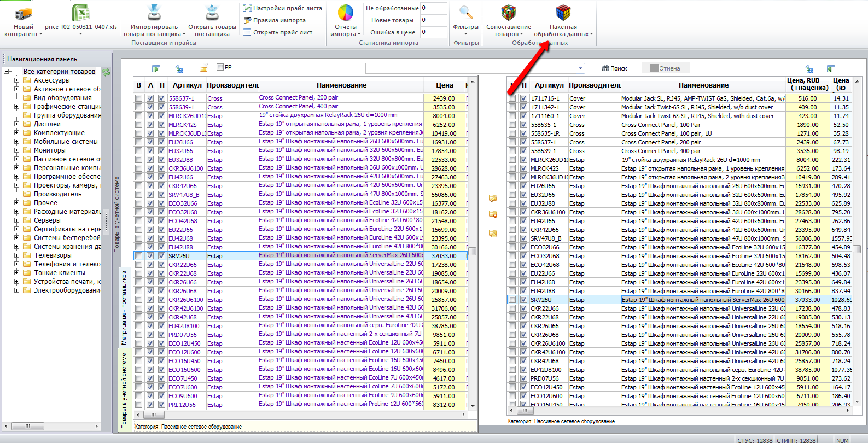The image size is (868, 443).
Task: Open the Отчёты импорта dropdown
Action: tap(345, 30)
